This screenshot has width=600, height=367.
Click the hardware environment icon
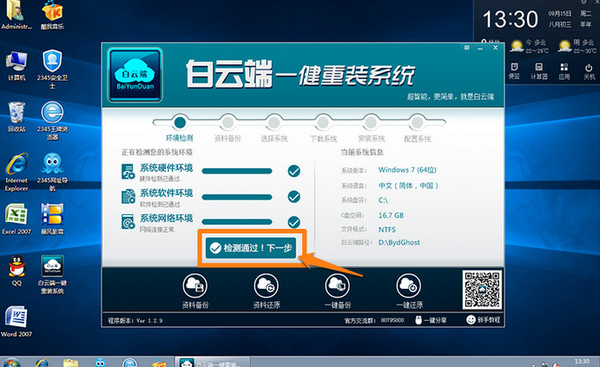click(x=128, y=171)
